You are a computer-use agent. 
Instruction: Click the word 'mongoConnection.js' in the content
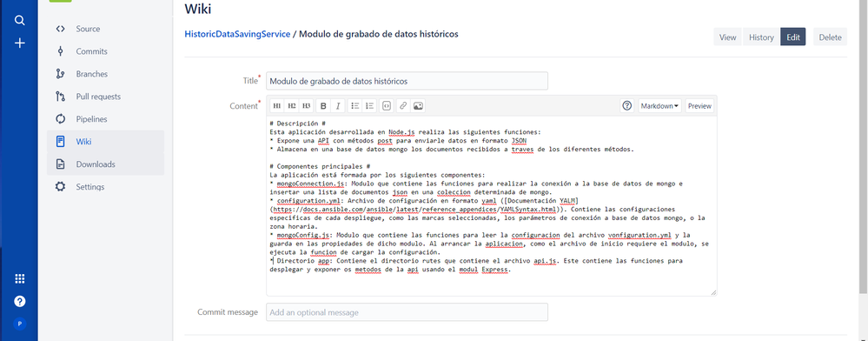[310, 183]
